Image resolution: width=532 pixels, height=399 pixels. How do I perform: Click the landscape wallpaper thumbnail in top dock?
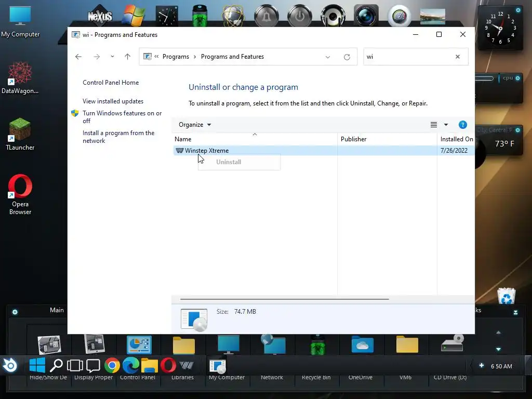(x=433, y=17)
